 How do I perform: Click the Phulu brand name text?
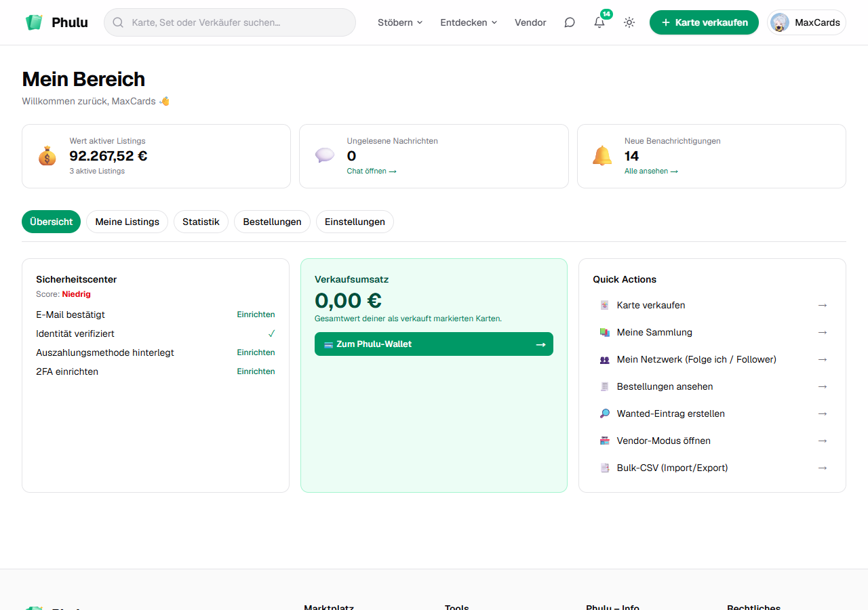point(70,22)
